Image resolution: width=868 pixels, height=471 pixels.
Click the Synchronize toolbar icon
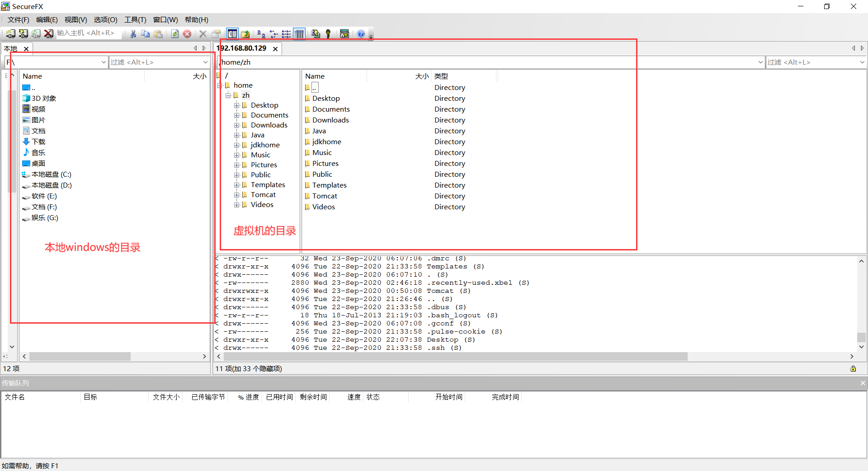pyautogui.click(x=316, y=33)
